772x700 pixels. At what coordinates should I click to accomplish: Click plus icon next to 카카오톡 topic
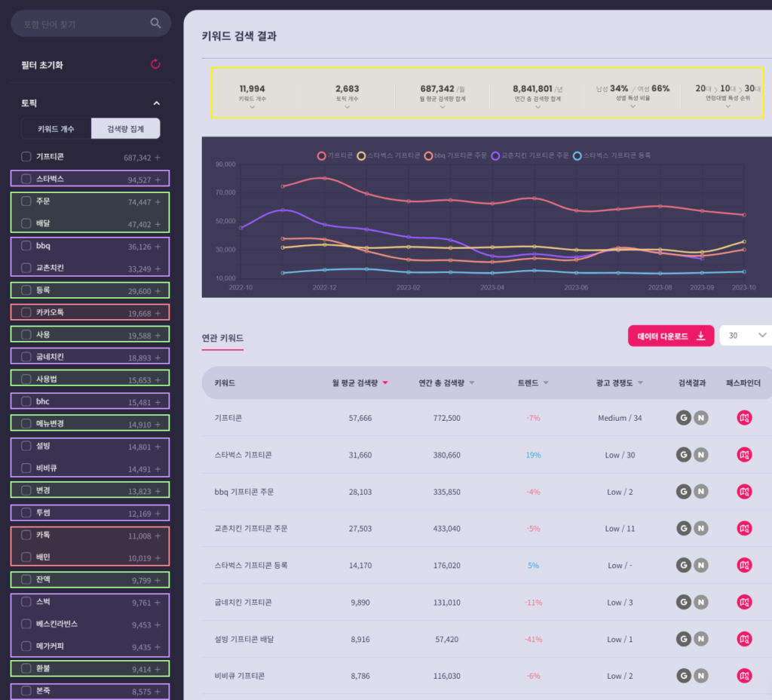pos(158,313)
